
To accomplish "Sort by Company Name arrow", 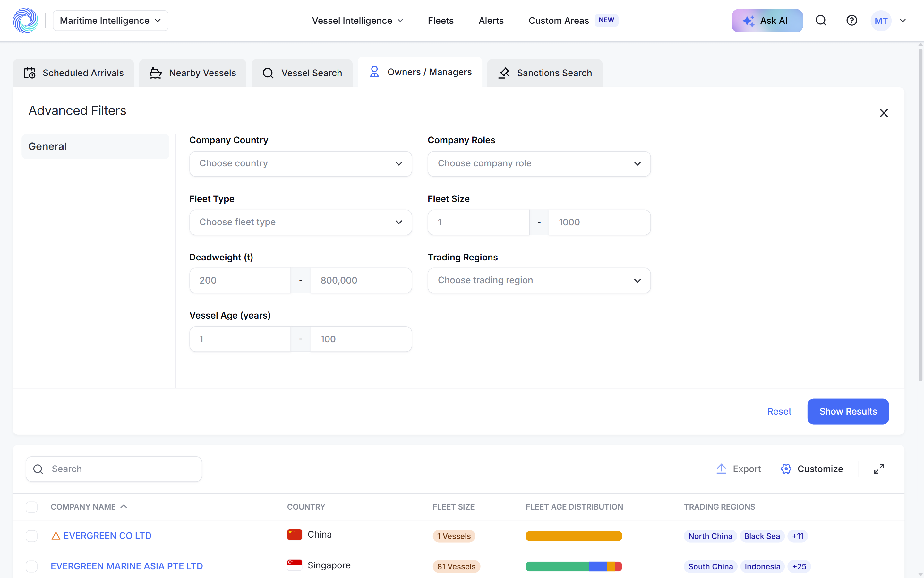I will [x=124, y=506].
